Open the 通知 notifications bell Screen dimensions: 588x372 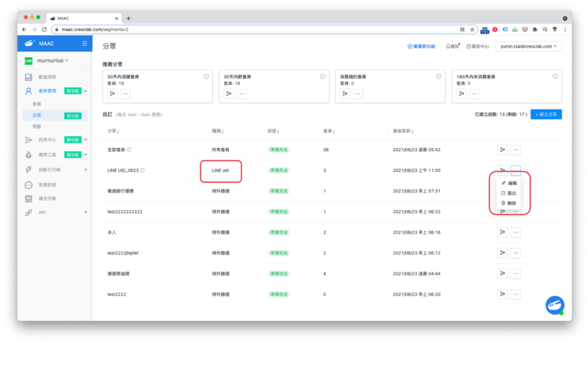tap(452, 46)
